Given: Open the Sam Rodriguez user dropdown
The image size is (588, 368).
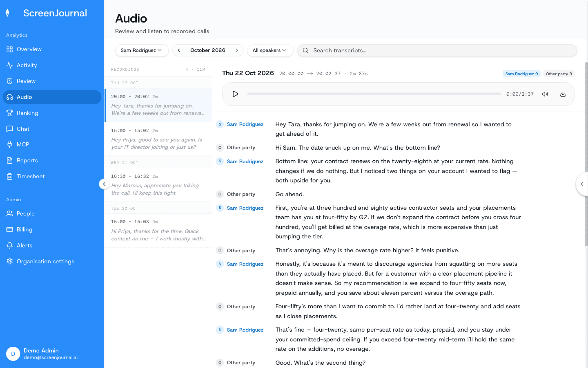Looking at the screenshot, I should [141, 51].
